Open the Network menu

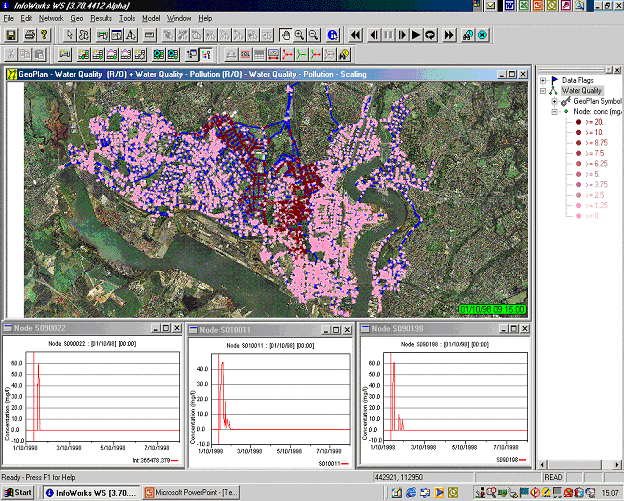pos(50,18)
